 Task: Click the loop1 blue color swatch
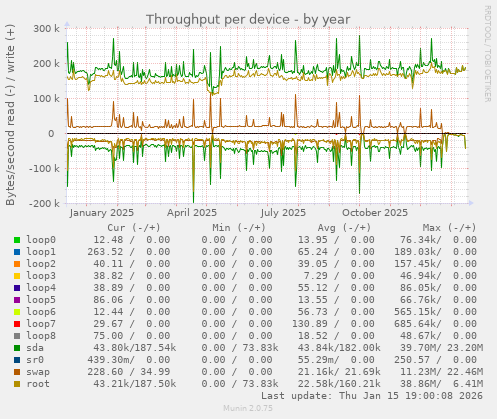17,252
